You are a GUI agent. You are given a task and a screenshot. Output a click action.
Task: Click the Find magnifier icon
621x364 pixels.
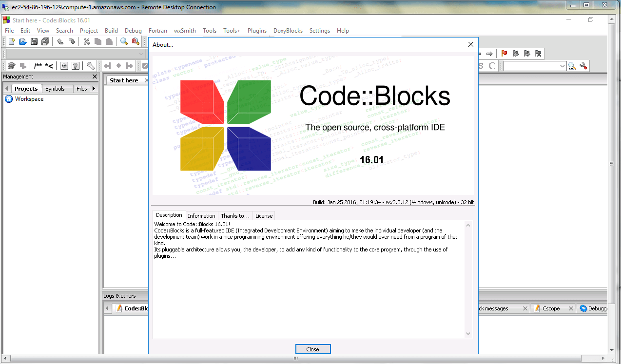pos(124,41)
